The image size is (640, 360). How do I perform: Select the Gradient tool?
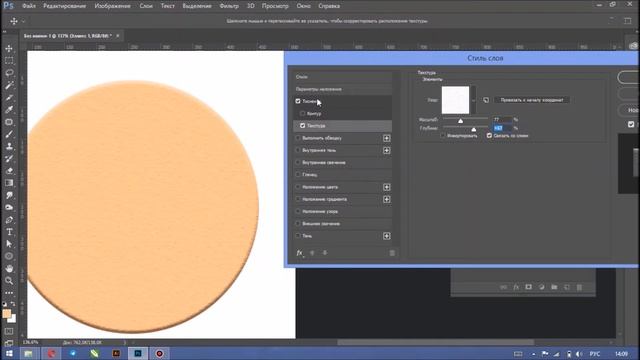point(9,183)
